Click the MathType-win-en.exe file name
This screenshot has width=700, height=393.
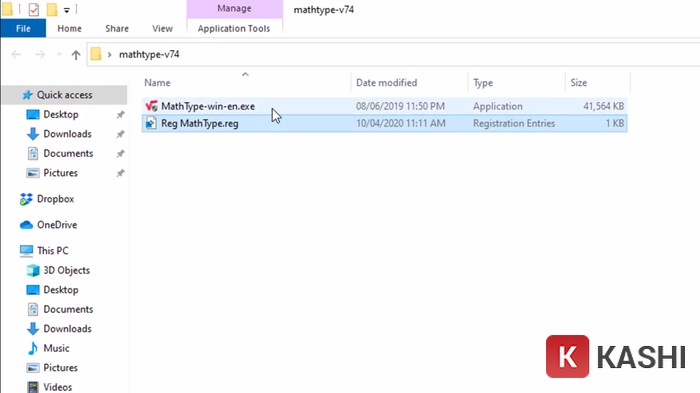(x=208, y=106)
